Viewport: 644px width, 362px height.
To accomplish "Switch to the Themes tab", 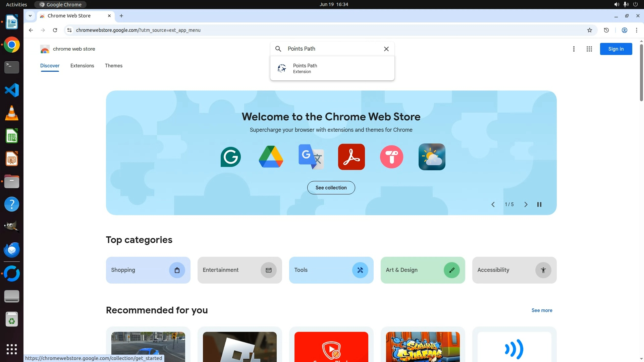I will (x=114, y=66).
